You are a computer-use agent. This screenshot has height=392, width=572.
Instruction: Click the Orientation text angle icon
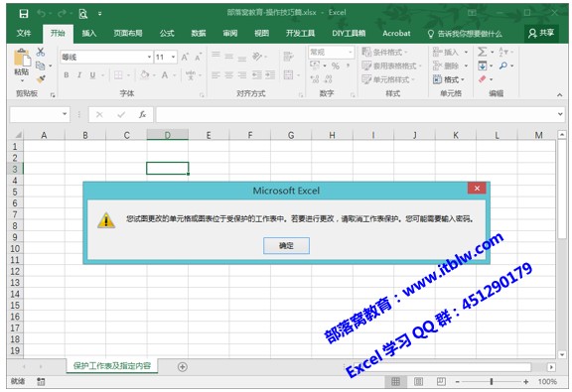click(x=257, y=56)
